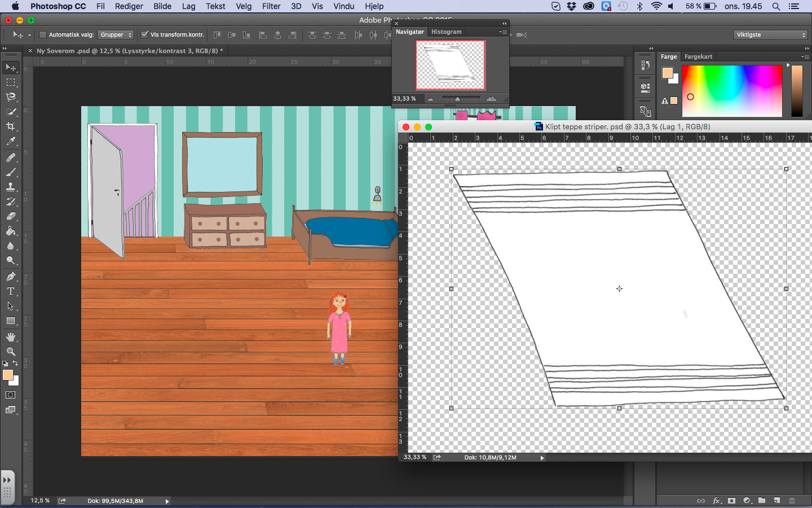Open the Fil menu
This screenshot has height=508, width=812.
pyautogui.click(x=100, y=6)
